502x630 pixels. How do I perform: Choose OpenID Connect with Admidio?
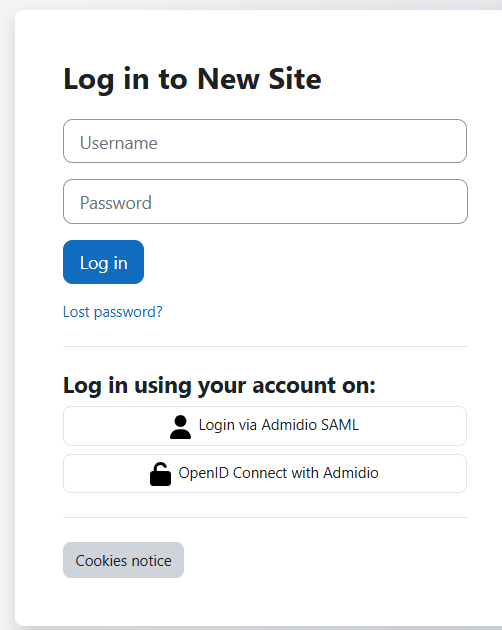coord(265,473)
